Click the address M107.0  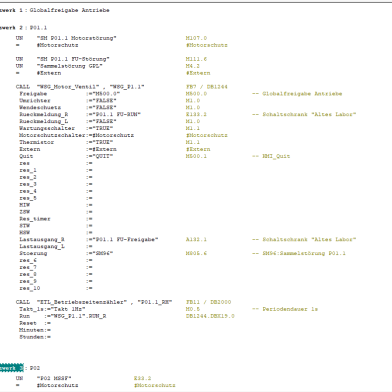click(x=196, y=38)
